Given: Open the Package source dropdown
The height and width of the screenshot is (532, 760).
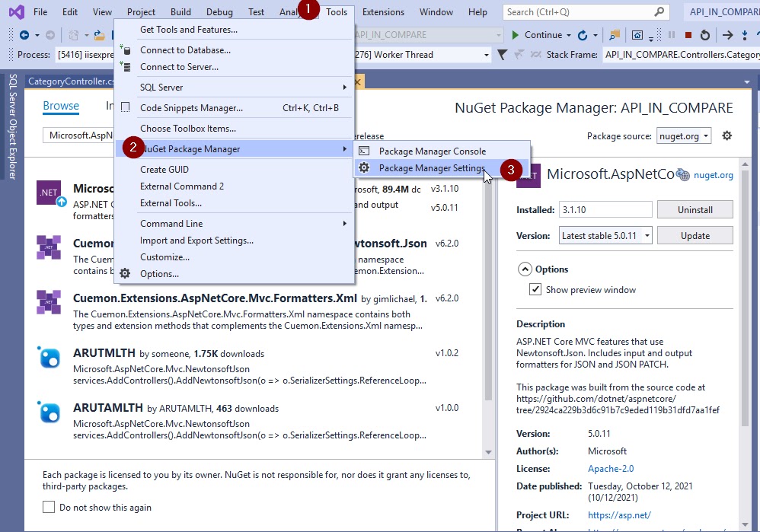Looking at the screenshot, I should [x=684, y=136].
